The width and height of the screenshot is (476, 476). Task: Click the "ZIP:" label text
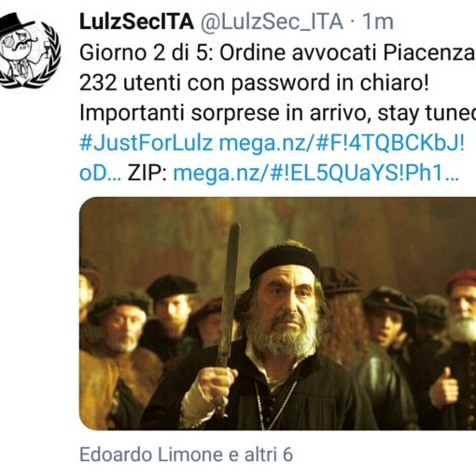pyautogui.click(x=147, y=174)
